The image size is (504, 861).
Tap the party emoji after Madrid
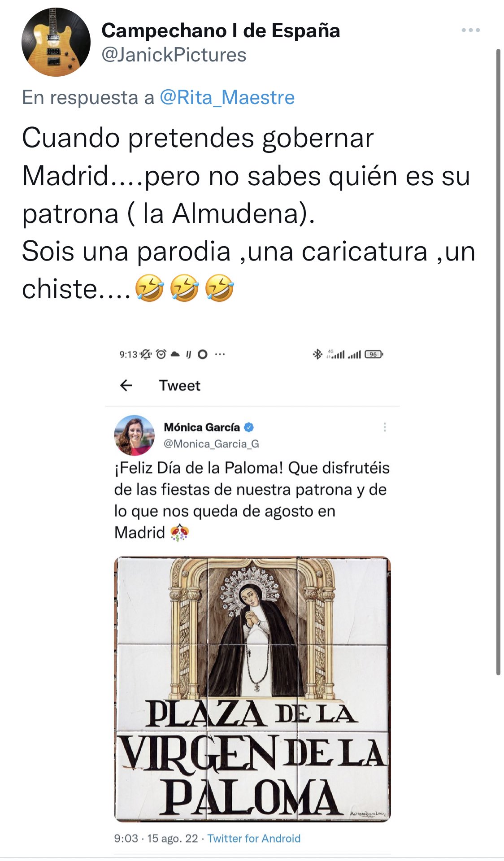coord(179,532)
